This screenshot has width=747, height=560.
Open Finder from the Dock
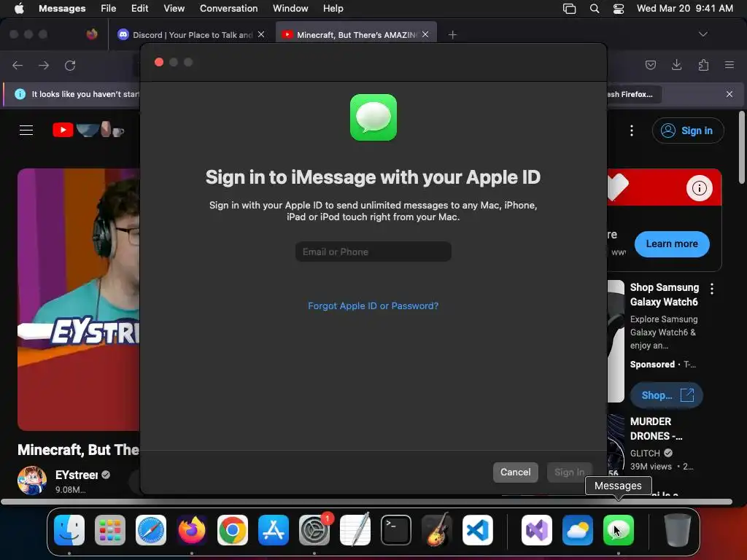pos(69,530)
